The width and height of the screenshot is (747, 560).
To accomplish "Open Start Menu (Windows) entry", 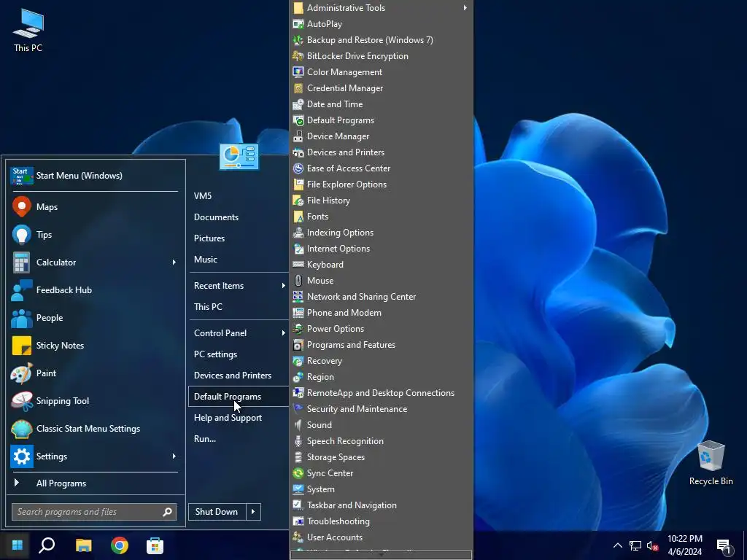I will pos(94,175).
